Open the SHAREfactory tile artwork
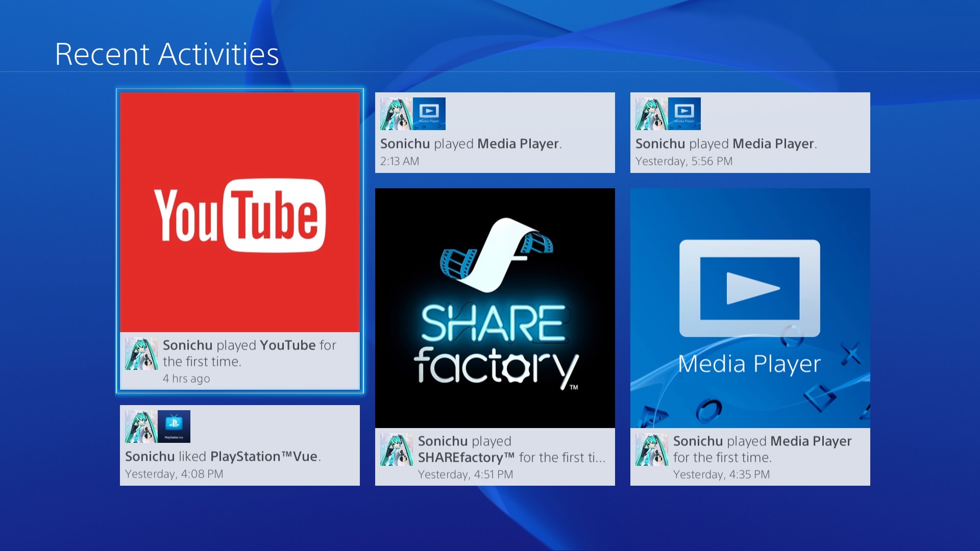Image resolution: width=980 pixels, height=551 pixels. pyautogui.click(x=495, y=308)
